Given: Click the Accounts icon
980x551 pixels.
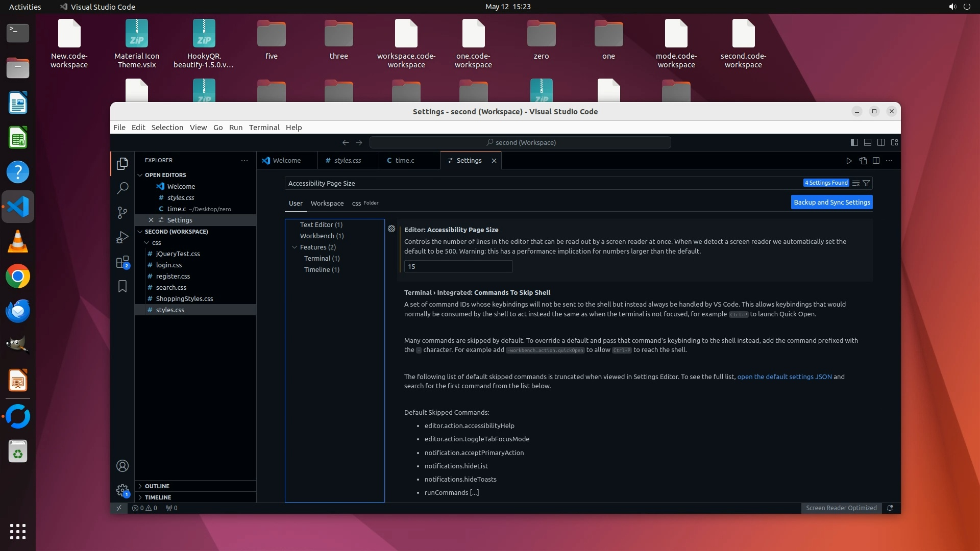Looking at the screenshot, I should (122, 466).
